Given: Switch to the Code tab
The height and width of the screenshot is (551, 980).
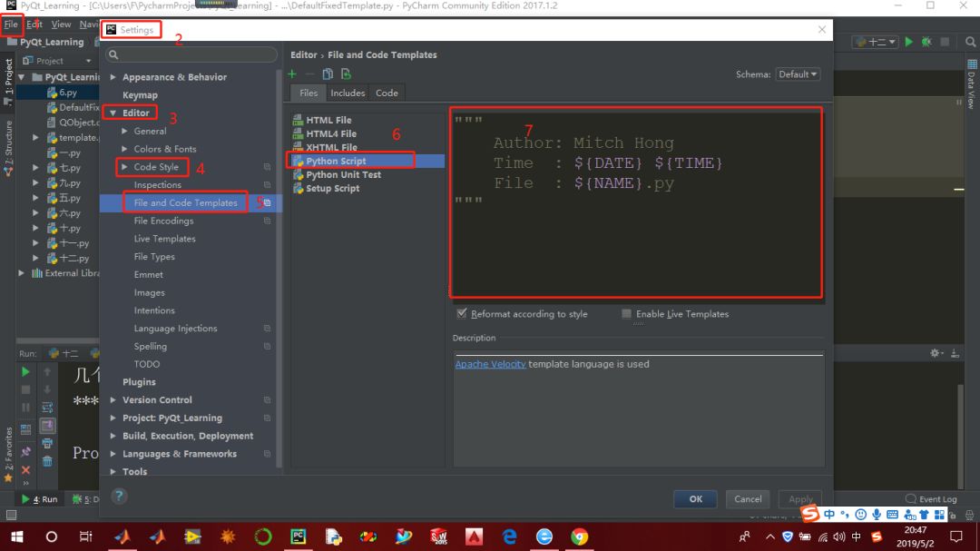Looking at the screenshot, I should pos(387,93).
